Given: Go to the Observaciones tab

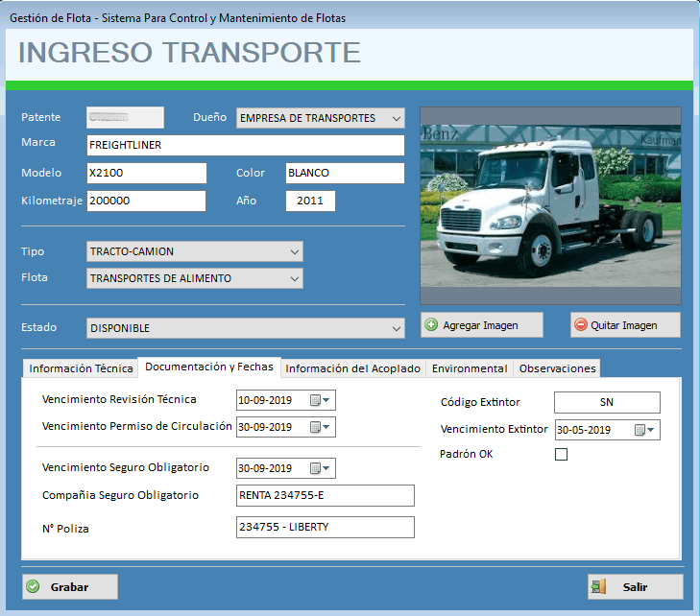Looking at the screenshot, I should point(557,368).
